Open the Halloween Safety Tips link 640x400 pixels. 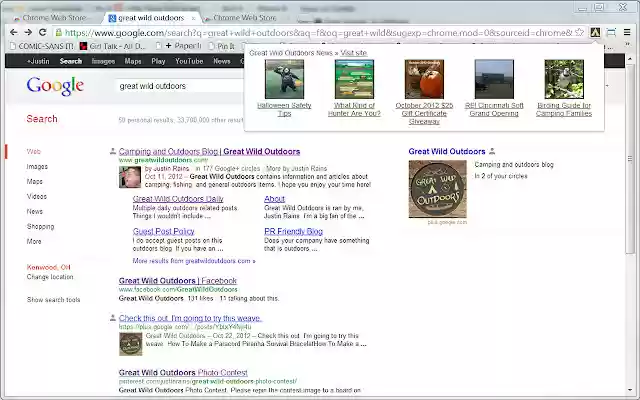pyautogui.click(x=284, y=109)
